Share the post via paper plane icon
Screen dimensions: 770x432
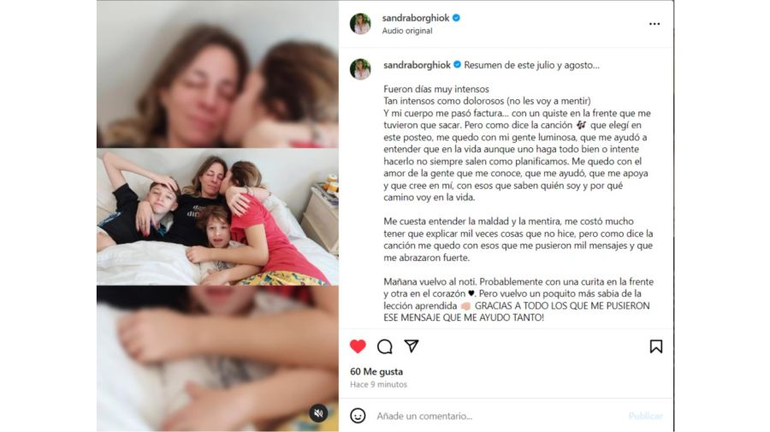[411, 346]
